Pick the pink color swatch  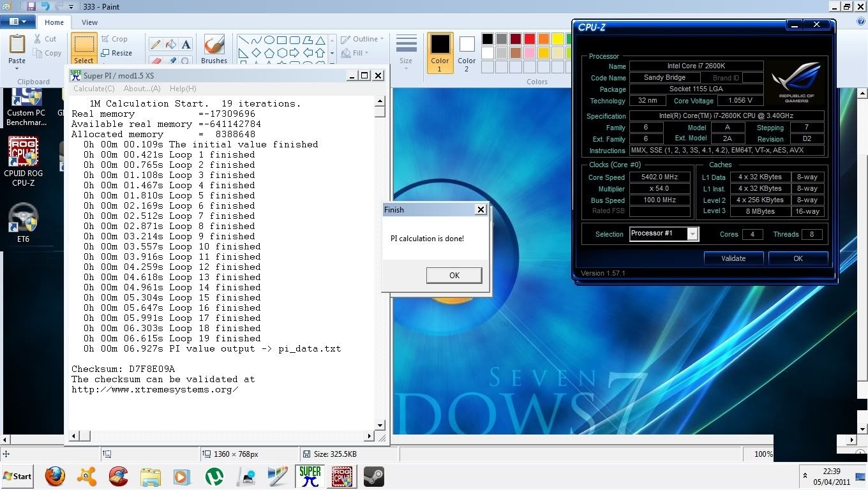pos(529,53)
